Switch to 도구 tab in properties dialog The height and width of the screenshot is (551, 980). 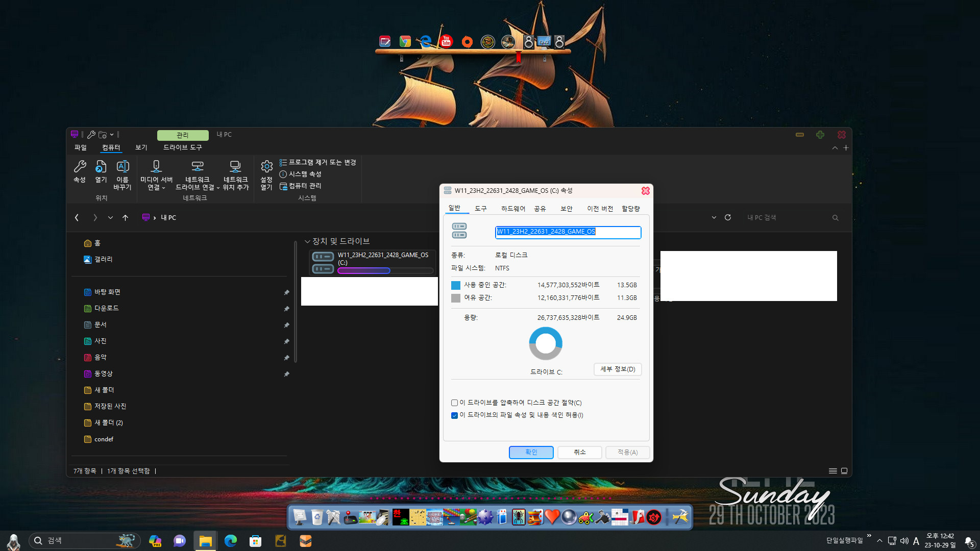click(481, 209)
